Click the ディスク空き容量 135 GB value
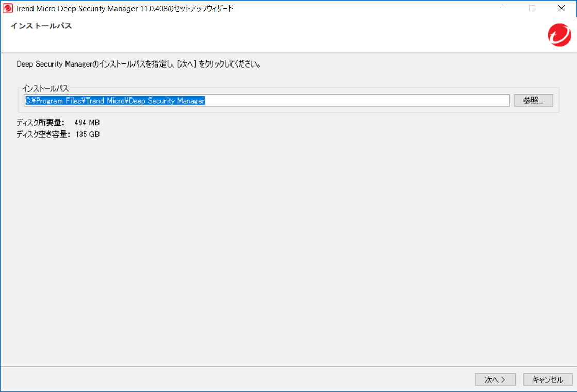The width and height of the screenshot is (577, 392). (x=88, y=134)
